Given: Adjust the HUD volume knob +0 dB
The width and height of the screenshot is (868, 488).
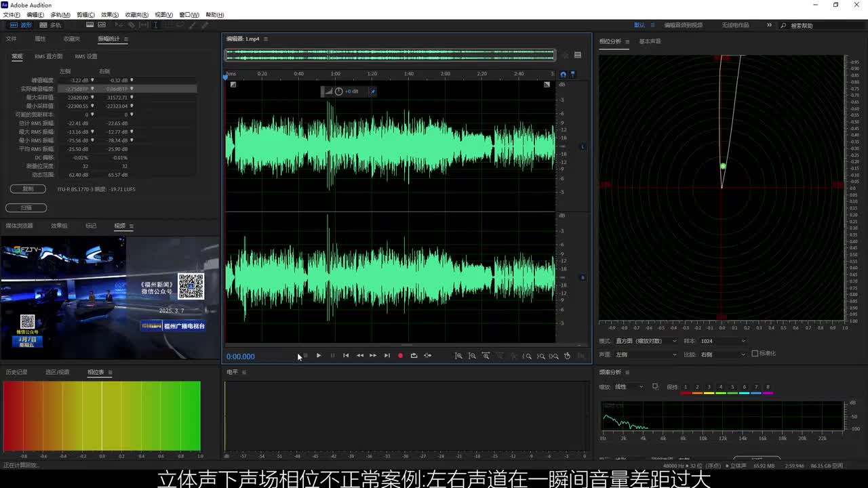Looking at the screenshot, I should point(339,91).
